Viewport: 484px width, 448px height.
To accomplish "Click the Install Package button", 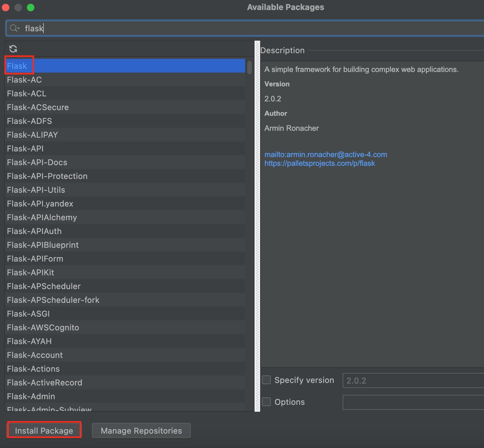I will 44,431.
